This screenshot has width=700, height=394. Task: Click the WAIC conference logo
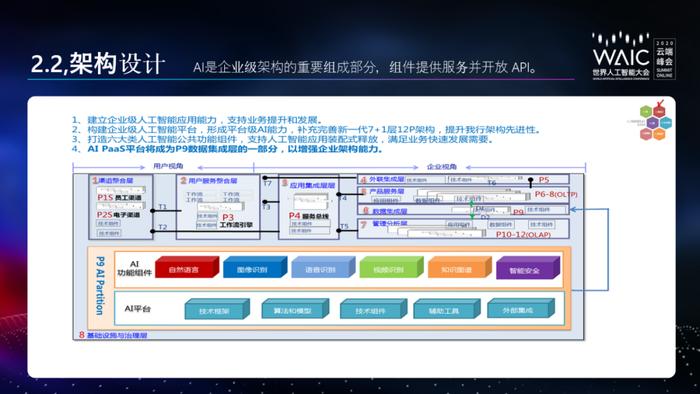[633, 56]
